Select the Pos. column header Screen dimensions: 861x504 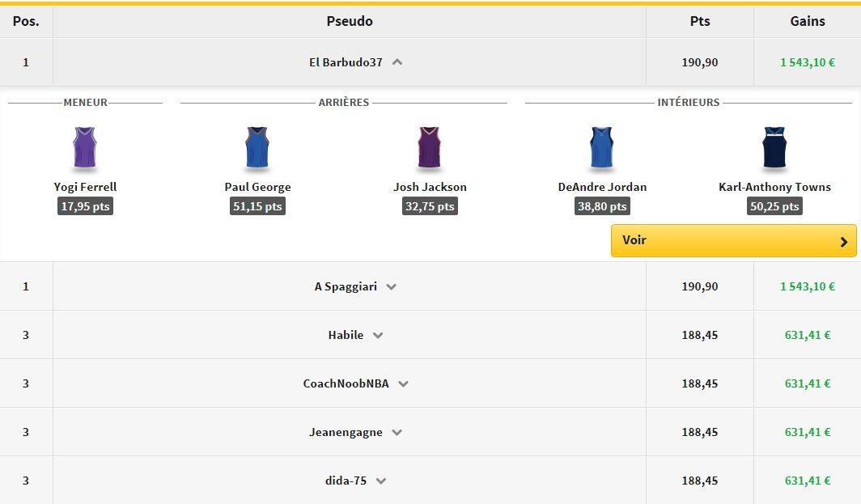pos(26,22)
